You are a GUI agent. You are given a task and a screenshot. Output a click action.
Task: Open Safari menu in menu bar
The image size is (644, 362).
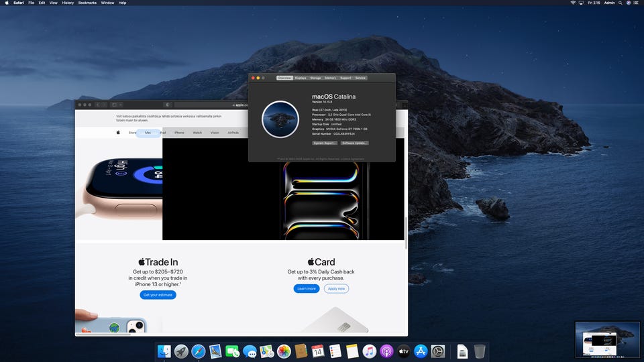[x=19, y=3]
